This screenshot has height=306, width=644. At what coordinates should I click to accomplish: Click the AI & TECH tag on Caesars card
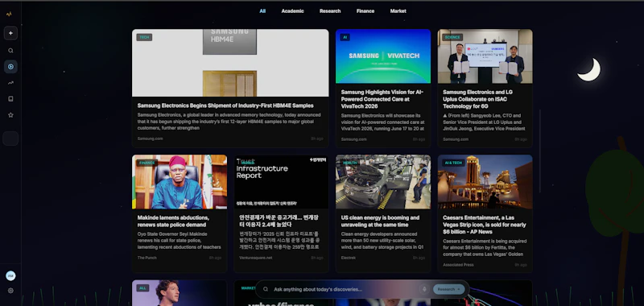(x=453, y=163)
